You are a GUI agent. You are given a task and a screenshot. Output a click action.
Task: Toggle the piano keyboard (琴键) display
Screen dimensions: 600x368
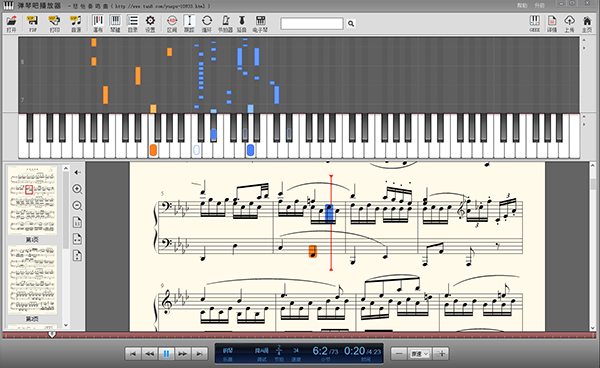[x=115, y=23]
